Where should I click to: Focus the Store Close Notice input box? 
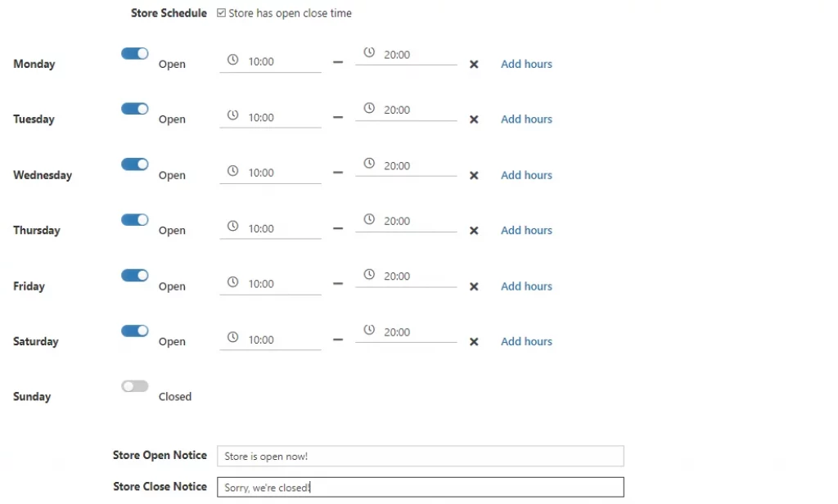(420, 488)
